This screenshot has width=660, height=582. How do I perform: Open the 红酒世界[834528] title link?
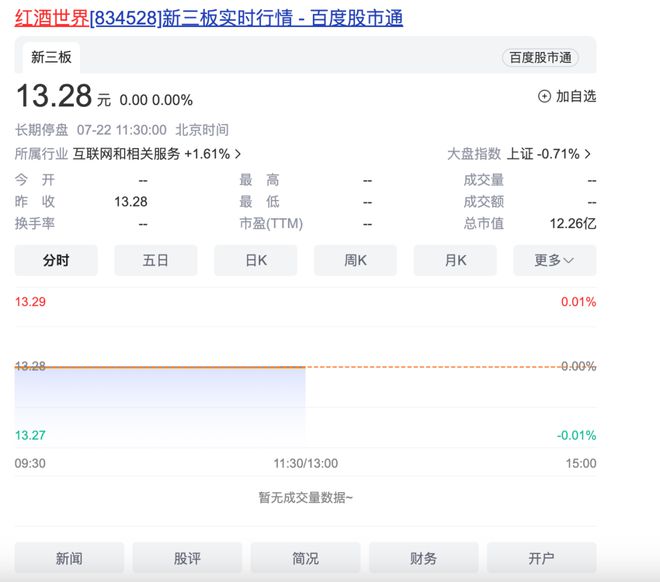209,18
